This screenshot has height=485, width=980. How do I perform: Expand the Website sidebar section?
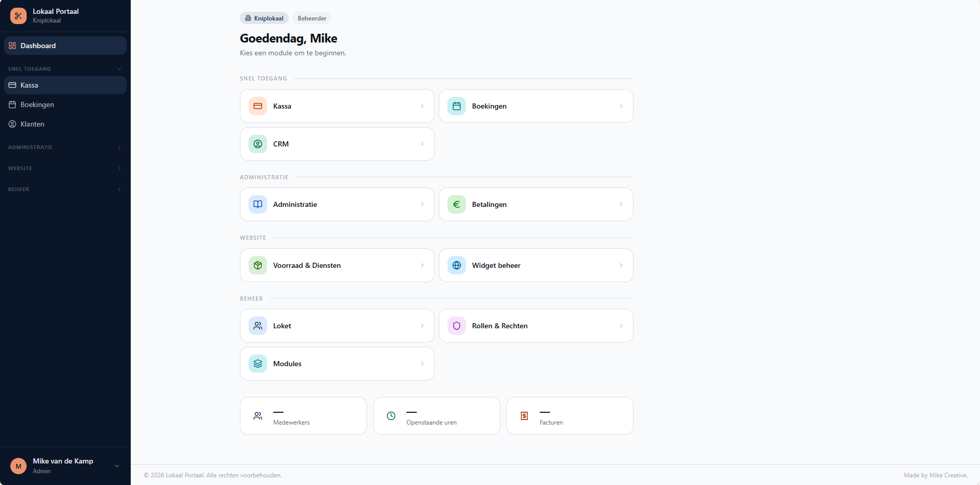[65, 168]
